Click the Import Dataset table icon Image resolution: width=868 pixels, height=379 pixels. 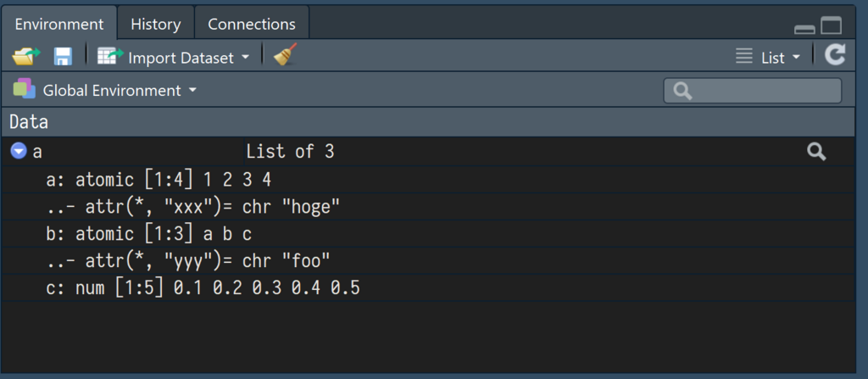point(110,57)
